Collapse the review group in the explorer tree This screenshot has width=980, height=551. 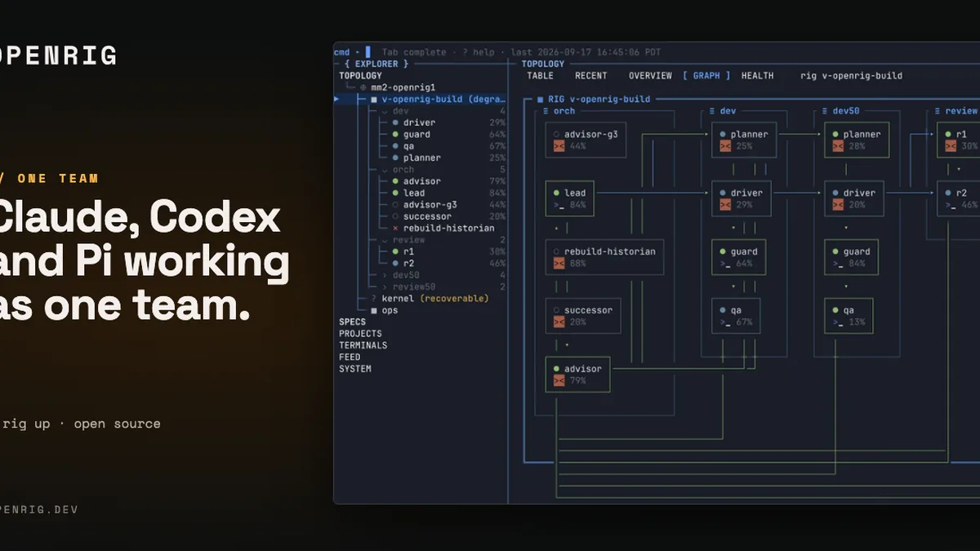pyautogui.click(x=385, y=240)
